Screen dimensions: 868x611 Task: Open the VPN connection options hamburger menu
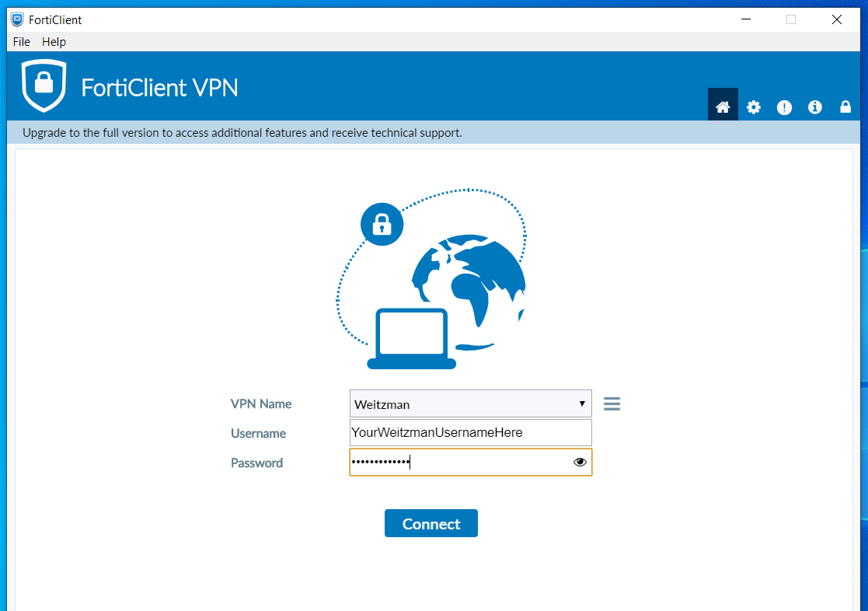coord(612,403)
